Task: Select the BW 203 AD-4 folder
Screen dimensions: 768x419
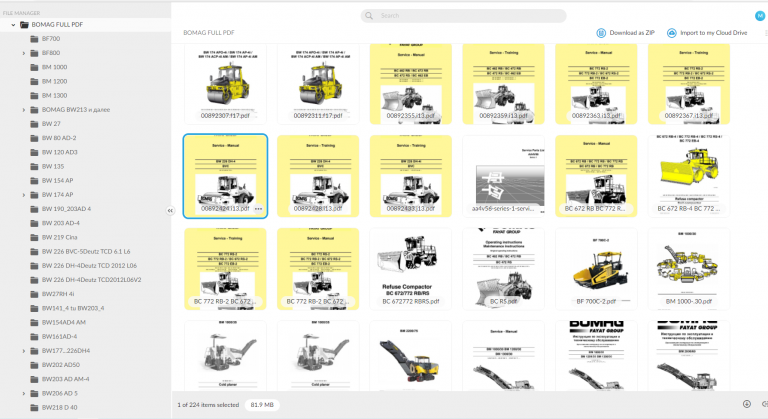Action: pos(61,223)
